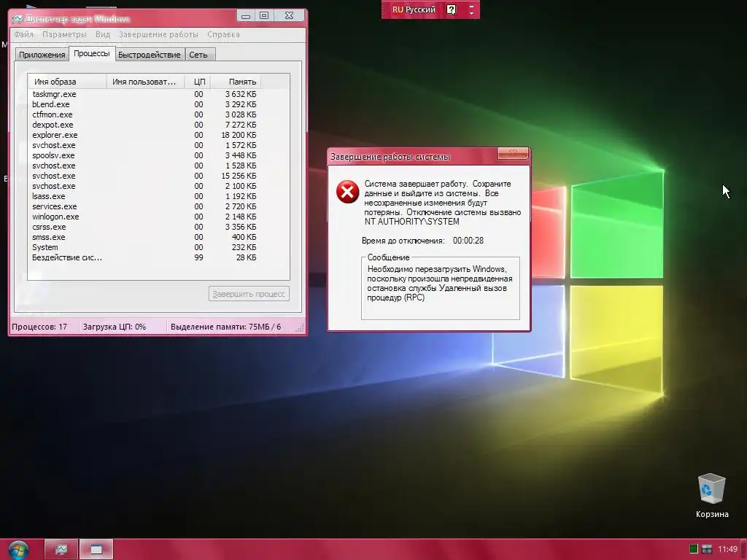Select smss.exe process row

coord(144,237)
